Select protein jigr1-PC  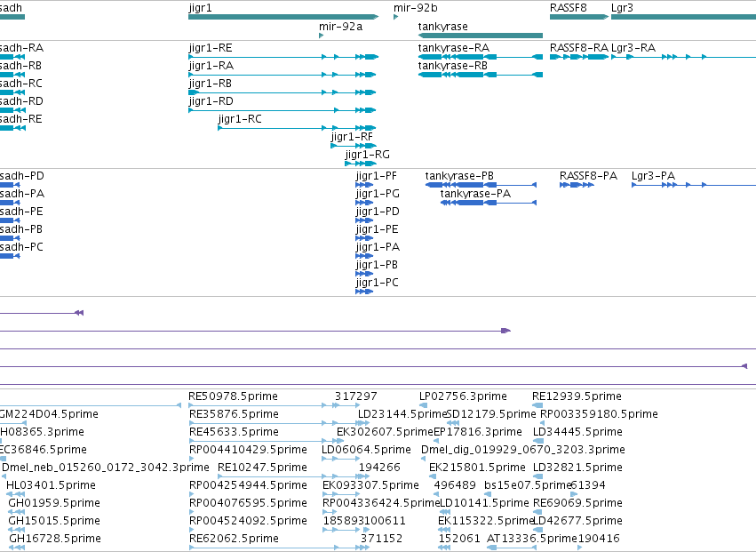coord(364,292)
